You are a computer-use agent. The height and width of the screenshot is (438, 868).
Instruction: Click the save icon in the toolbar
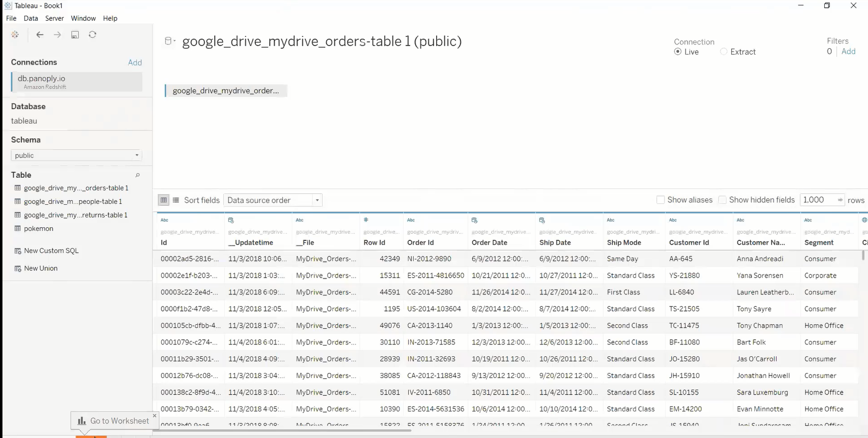[x=75, y=34]
